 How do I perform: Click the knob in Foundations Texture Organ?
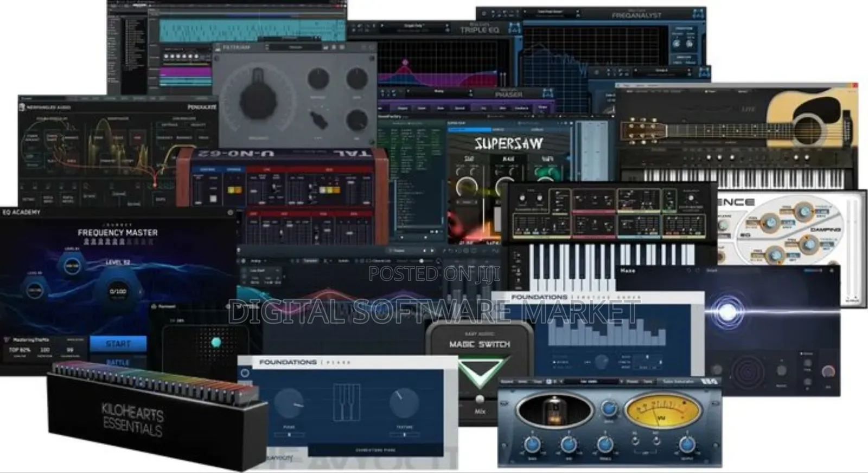point(601,362)
